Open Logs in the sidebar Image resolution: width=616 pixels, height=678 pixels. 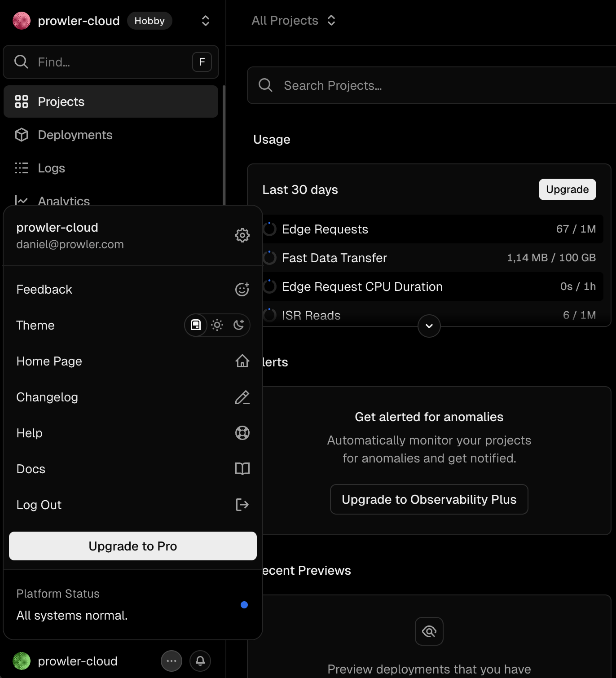click(x=111, y=168)
